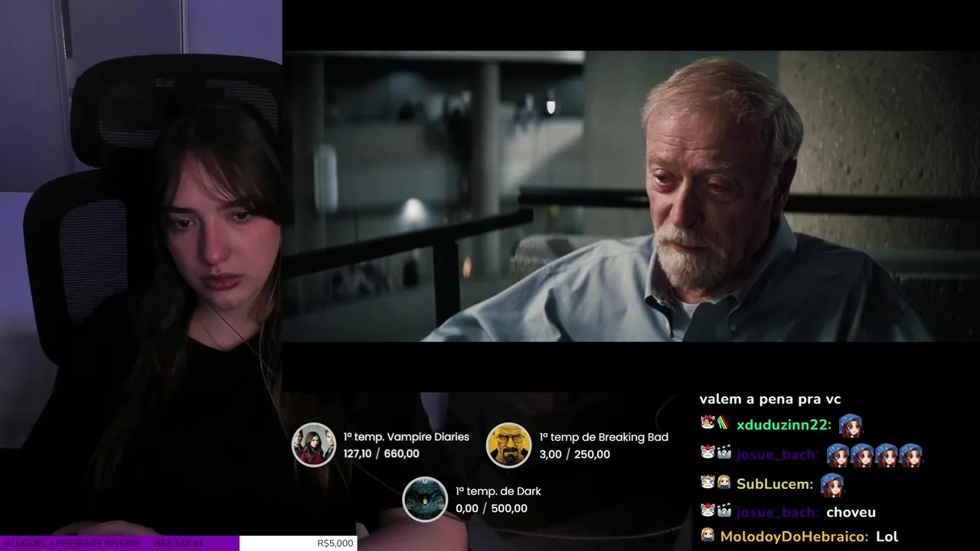The height and width of the screenshot is (551, 980).
Task: Click the cat badge beside josue_bach's 'choveu' message
Action: [x=707, y=510]
